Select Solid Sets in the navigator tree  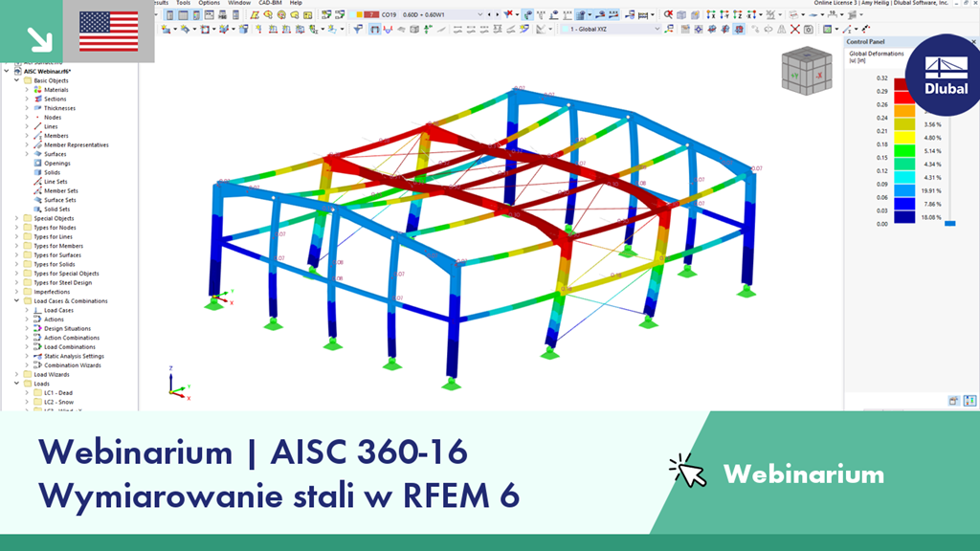pos(56,209)
